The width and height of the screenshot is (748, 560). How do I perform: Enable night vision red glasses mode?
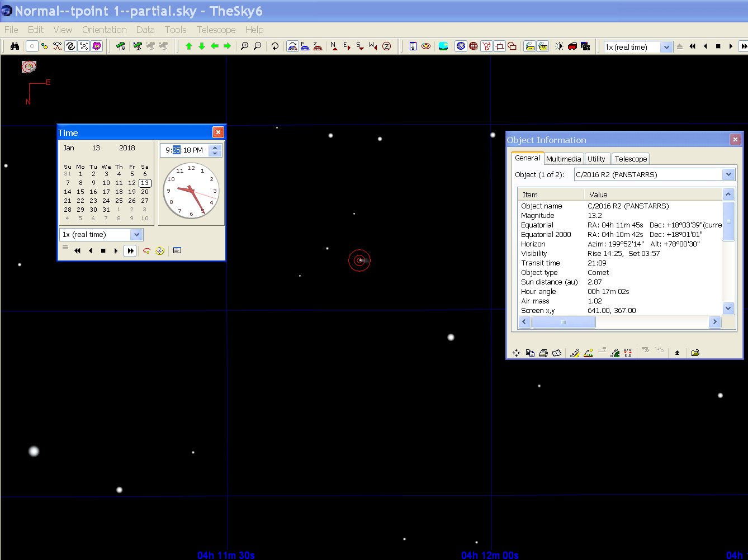pos(572,46)
